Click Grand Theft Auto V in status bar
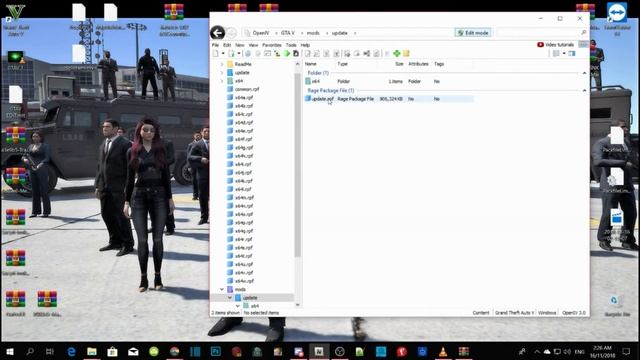Image resolution: width=640 pixels, height=360 pixels. click(514, 313)
